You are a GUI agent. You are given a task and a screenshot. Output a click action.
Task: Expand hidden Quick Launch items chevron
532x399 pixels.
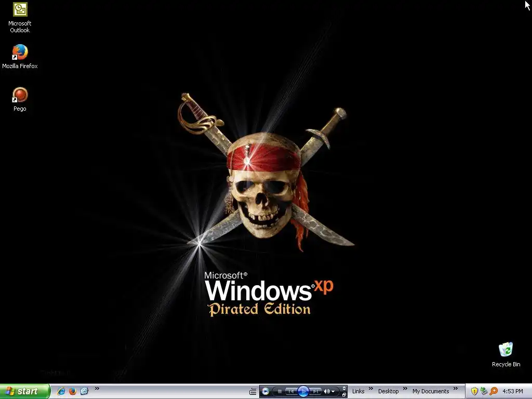(97, 389)
